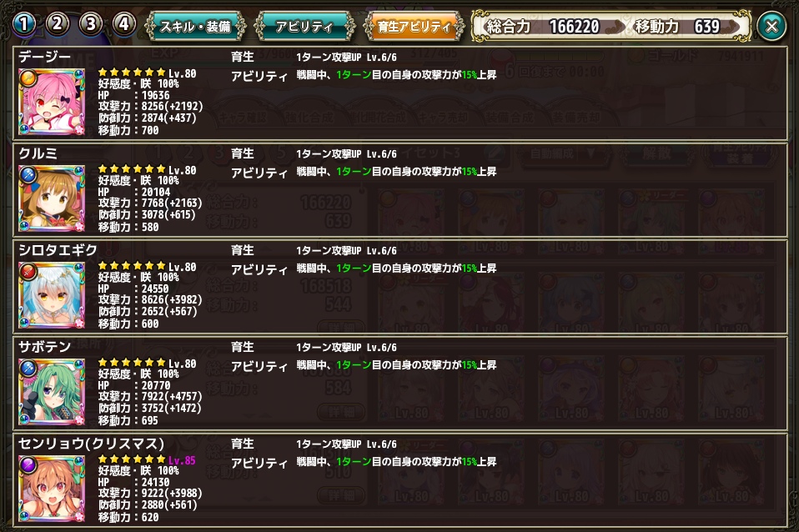Close the ability overlay with X

(771, 26)
